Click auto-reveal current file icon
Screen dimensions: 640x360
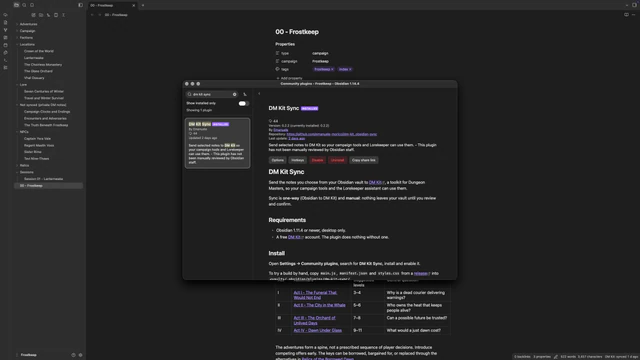pyautogui.click(x=56, y=15)
